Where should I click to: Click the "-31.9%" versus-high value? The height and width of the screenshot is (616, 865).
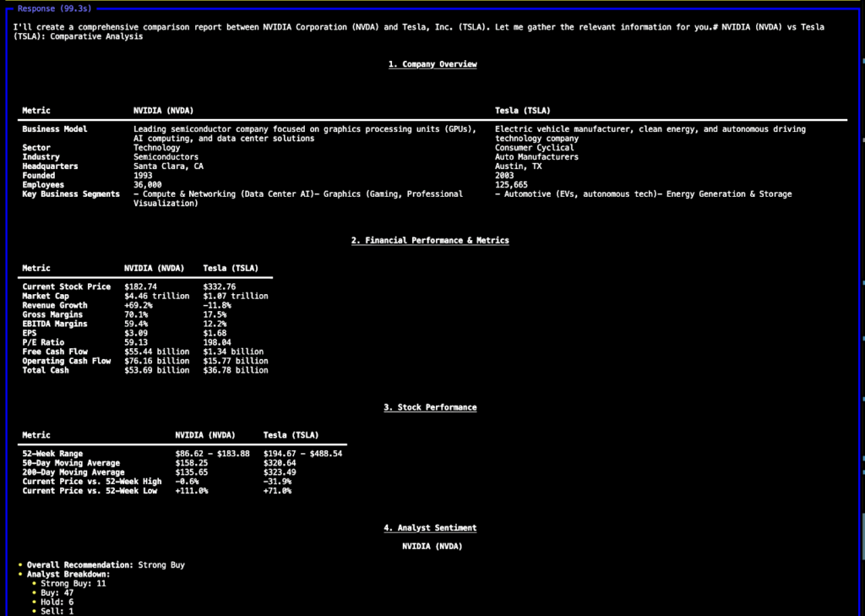(277, 482)
